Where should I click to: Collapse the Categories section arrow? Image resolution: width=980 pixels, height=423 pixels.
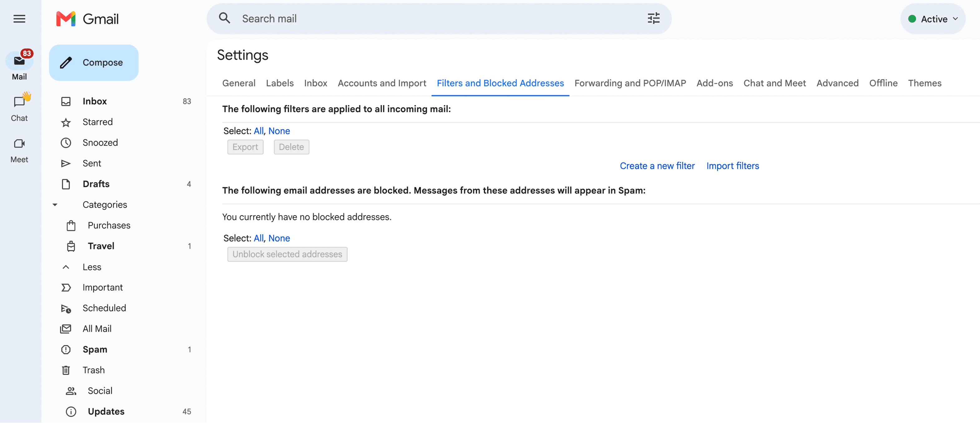55,205
